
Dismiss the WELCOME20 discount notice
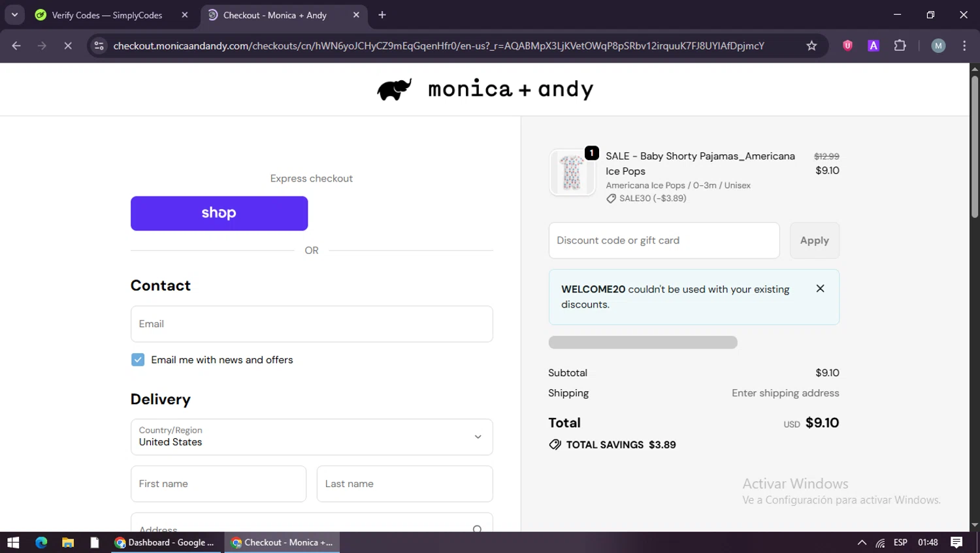(820, 289)
